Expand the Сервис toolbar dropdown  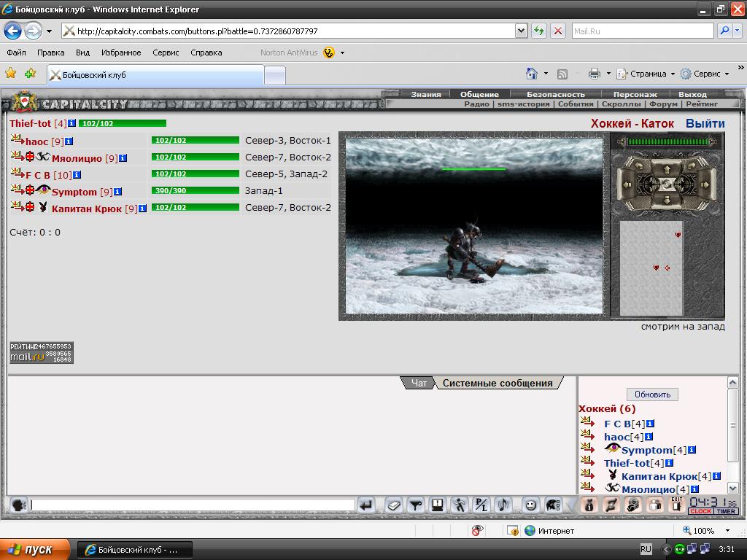727,74
